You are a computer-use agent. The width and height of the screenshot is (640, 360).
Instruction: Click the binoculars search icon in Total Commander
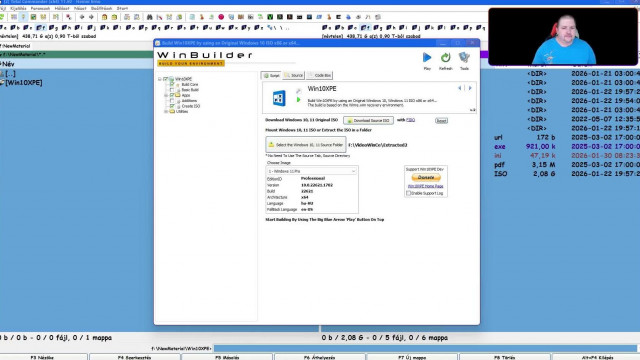click(x=149, y=17)
